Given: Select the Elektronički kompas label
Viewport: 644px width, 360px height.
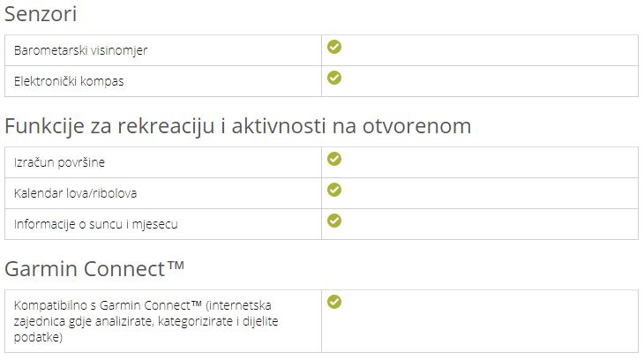Looking at the screenshot, I should point(69,81).
